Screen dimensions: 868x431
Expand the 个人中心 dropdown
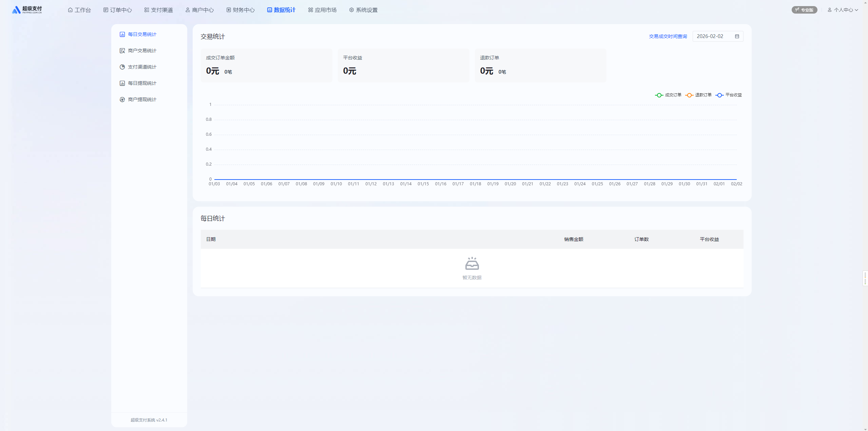click(x=843, y=10)
